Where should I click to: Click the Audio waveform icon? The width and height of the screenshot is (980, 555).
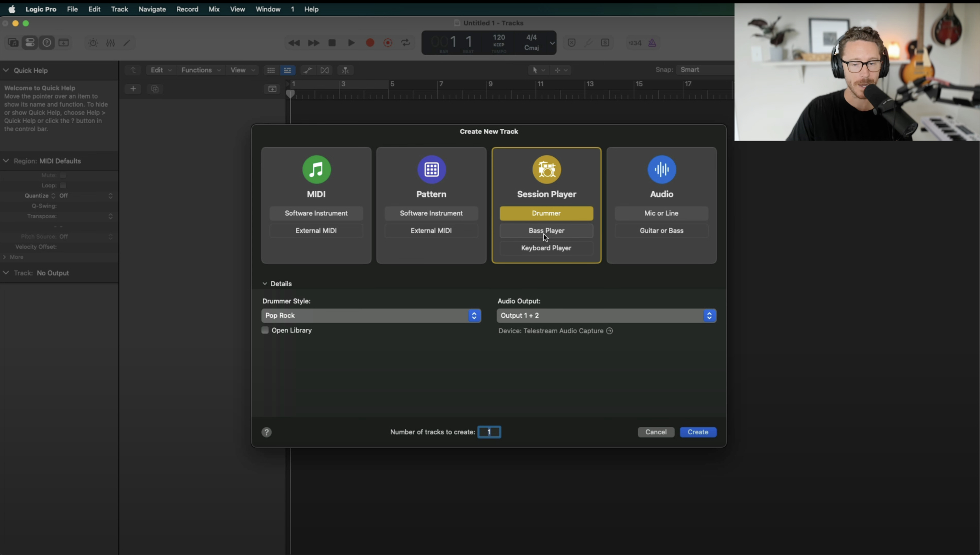tap(662, 169)
